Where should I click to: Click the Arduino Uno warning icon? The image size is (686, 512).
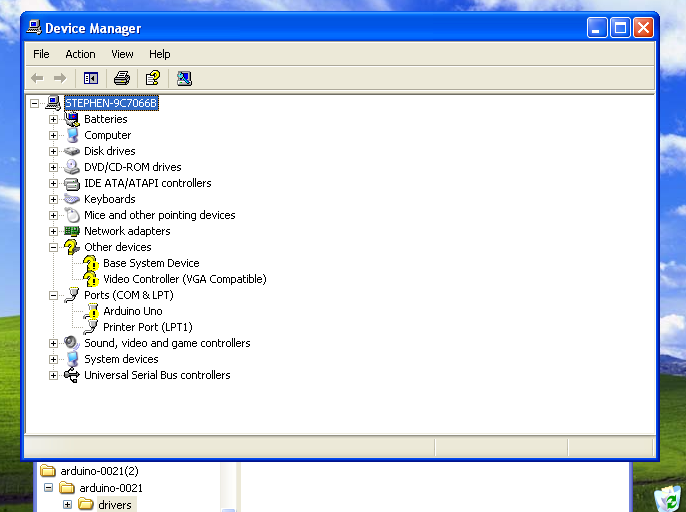tap(91, 312)
